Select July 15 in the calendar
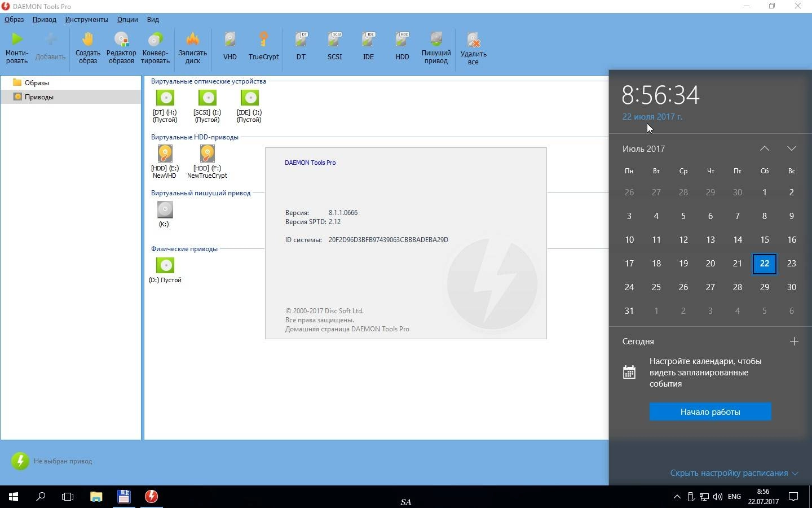The width and height of the screenshot is (812, 508). click(x=765, y=240)
